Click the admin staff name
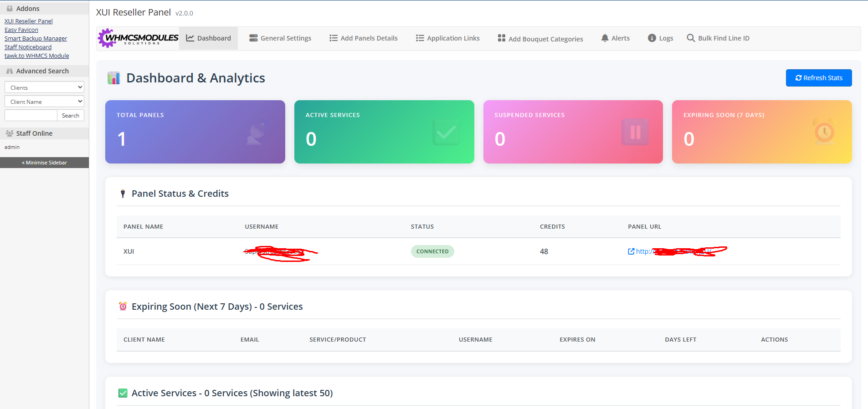 tap(12, 147)
